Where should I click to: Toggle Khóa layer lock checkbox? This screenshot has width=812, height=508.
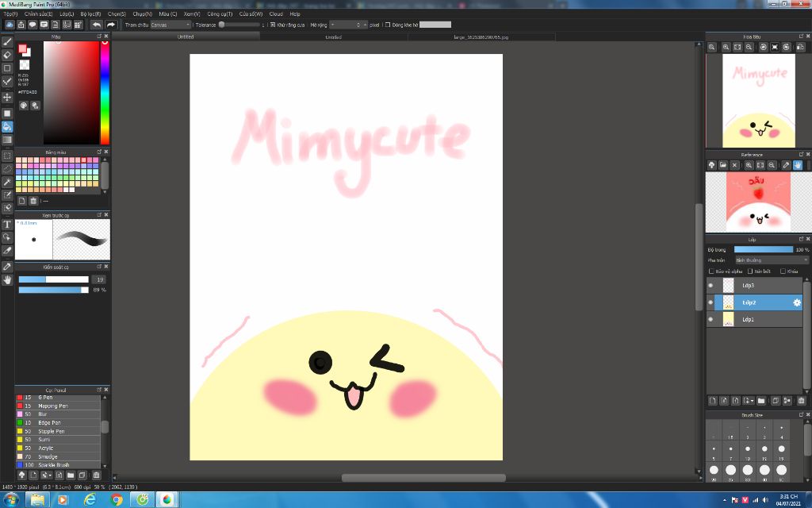click(x=783, y=271)
